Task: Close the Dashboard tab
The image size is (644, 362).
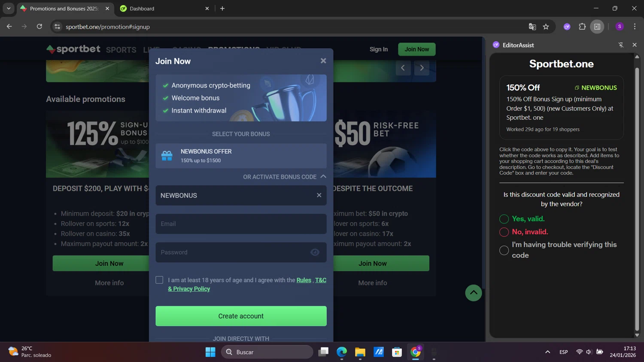Action: tap(207, 9)
